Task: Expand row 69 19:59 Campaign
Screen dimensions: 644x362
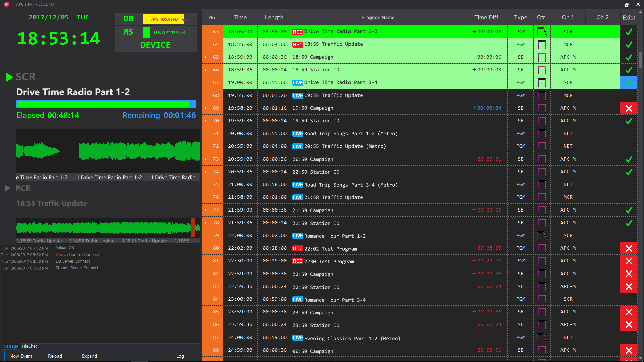Action: coord(206,108)
